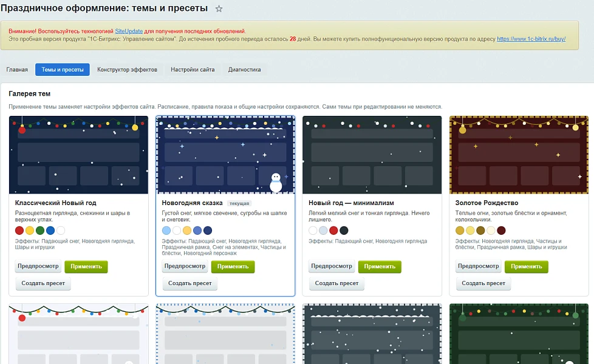The image size is (594, 364).
Task: Create preset from Золотое Рождество
Action: pyautogui.click(x=483, y=283)
